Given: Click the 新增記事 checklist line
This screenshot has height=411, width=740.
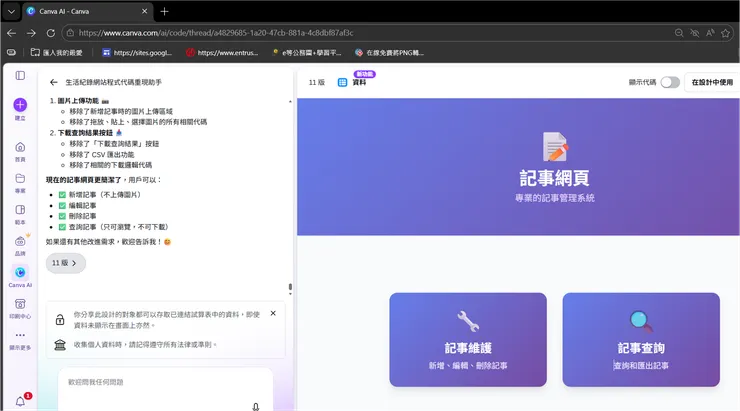Looking at the screenshot, I should tap(100, 194).
